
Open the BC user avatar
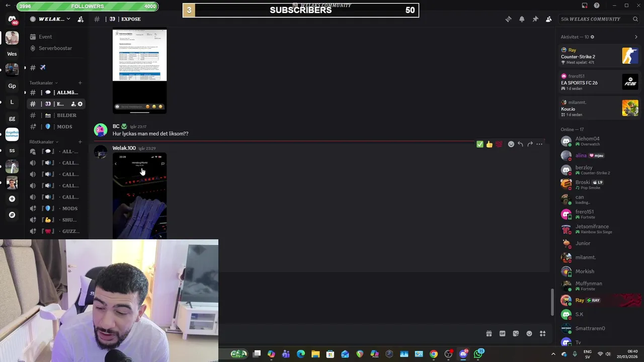tap(101, 130)
